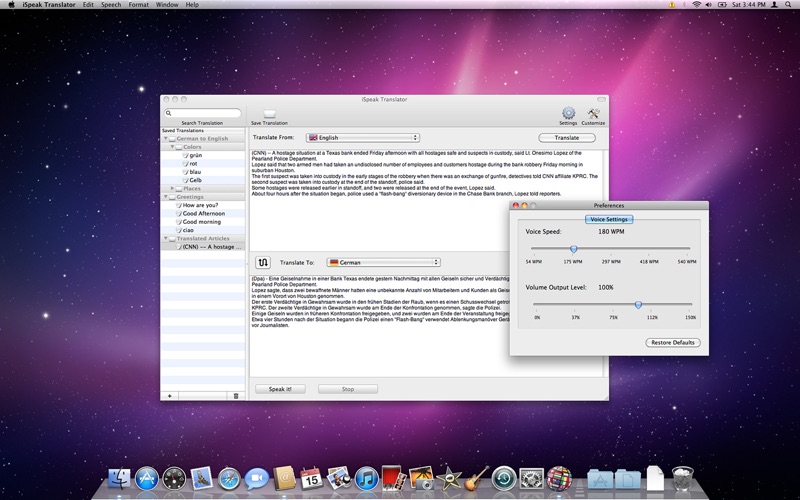Image resolution: width=800 pixels, height=500 pixels.
Task: Launch iTunes from the Dock
Action: (366, 479)
